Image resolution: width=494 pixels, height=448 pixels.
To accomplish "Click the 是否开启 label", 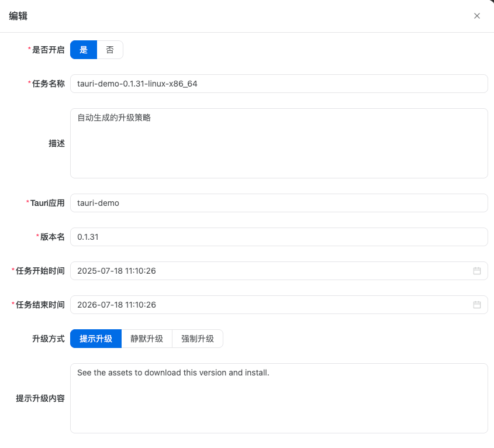I will (48, 50).
